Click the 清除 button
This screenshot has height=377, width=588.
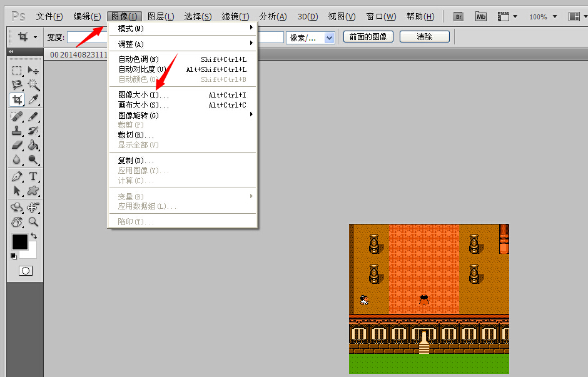point(425,37)
